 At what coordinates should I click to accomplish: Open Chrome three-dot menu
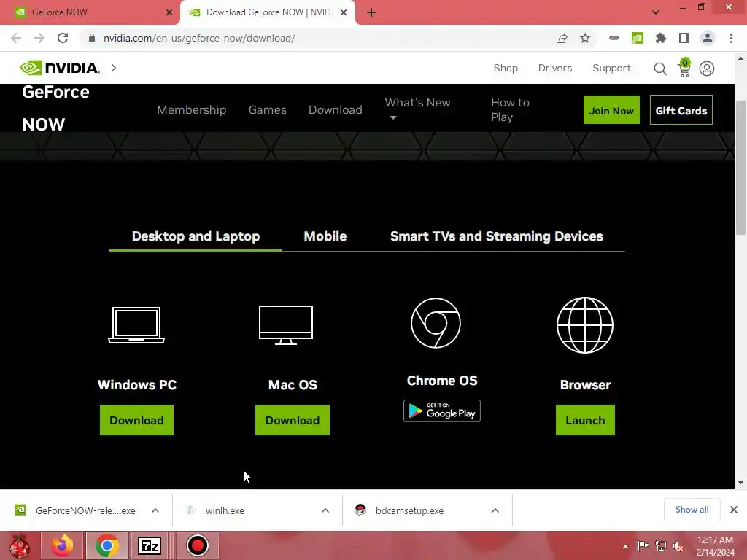tap(731, 38)
